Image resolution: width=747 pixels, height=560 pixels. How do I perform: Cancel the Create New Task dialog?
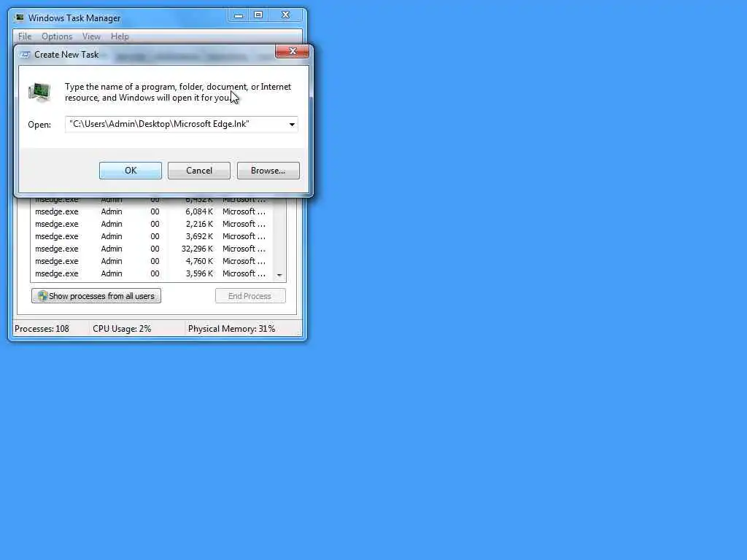198,171
